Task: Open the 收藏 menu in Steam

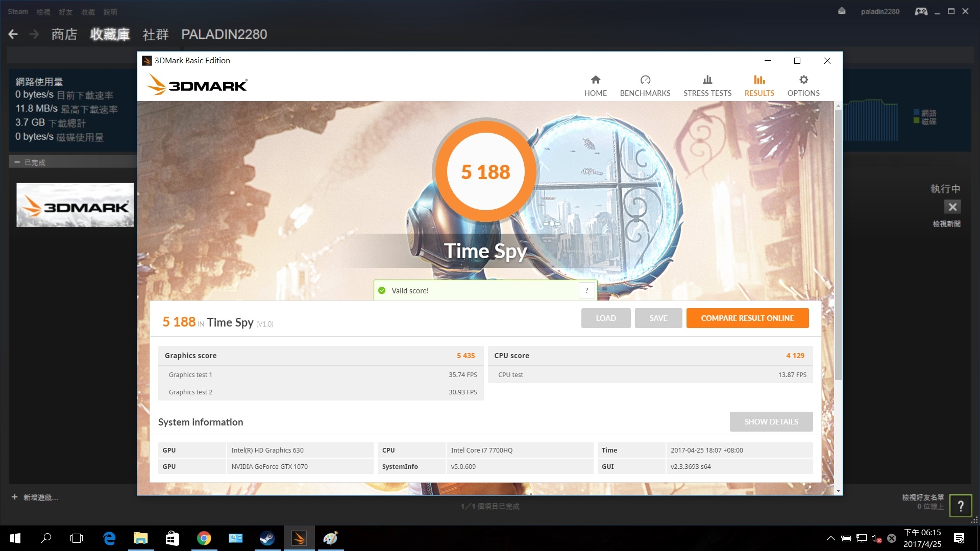Action: pyautogui.click(x=88, y=12)
